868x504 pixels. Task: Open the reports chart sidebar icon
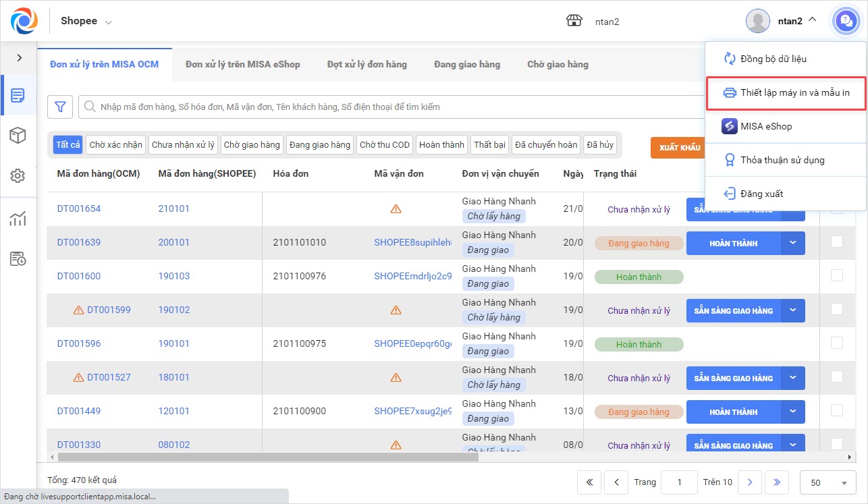tap(18, 219)
